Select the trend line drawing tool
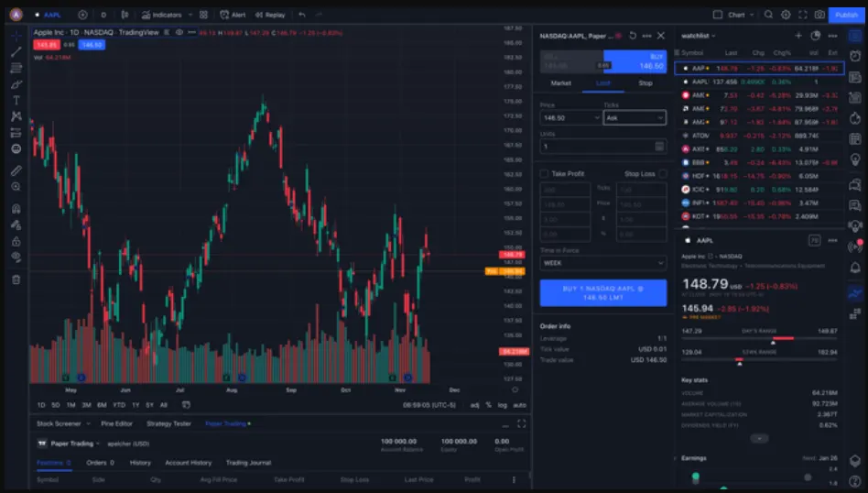This screenshot has width=868, height=493. [16, 52]
